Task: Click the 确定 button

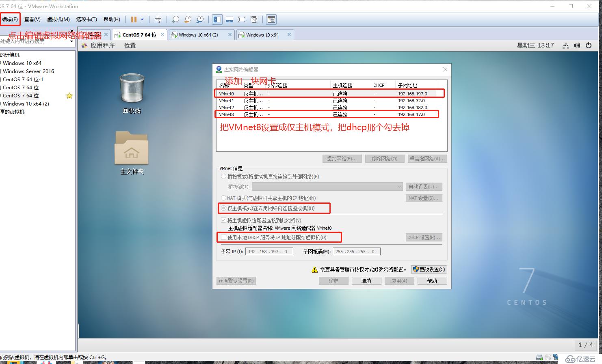Action: (x=333, y=281)
